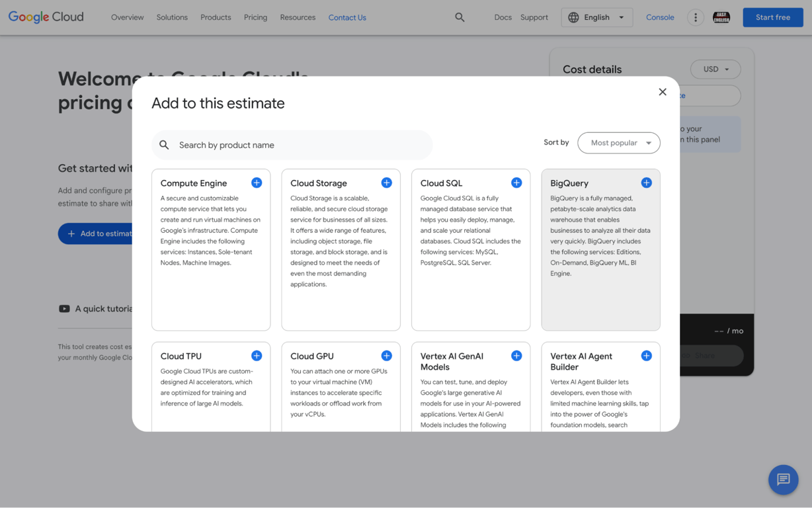Expand the English language selector arrow
Viewport: 812px width, 508px height.
click(x=622, y=17)
